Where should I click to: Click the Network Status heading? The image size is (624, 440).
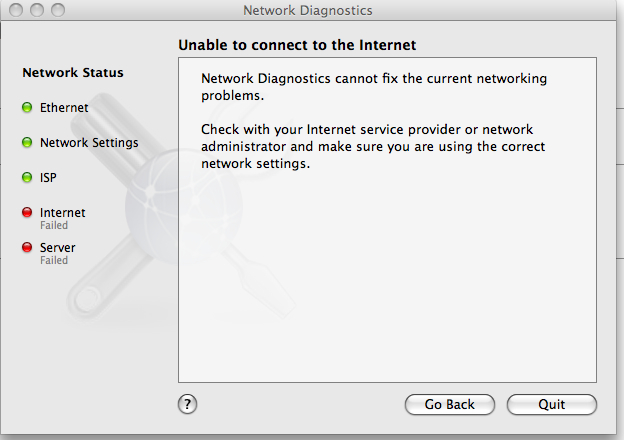pos(73,72)
